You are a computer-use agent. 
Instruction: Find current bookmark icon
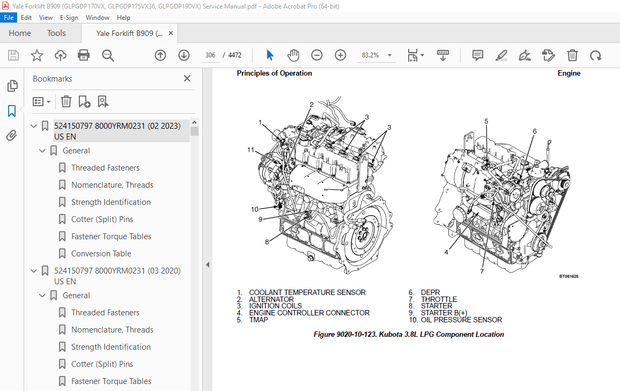(x=103, y=102)
